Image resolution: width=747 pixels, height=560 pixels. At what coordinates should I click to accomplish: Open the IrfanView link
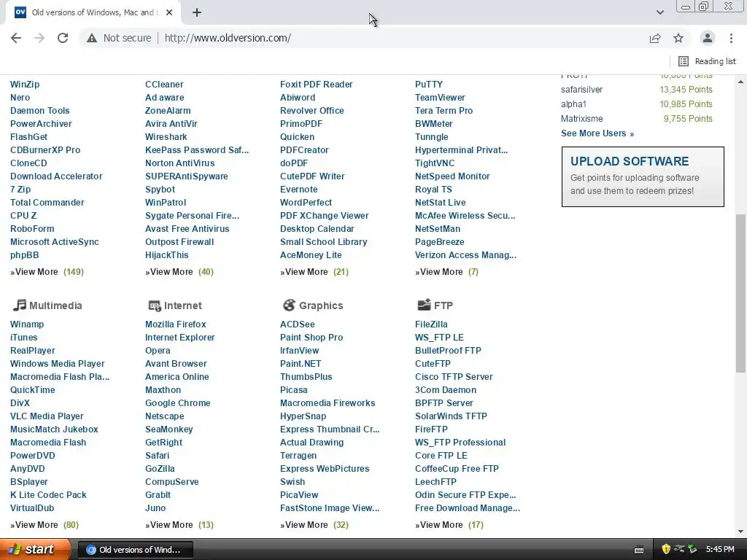pos(299,351)
